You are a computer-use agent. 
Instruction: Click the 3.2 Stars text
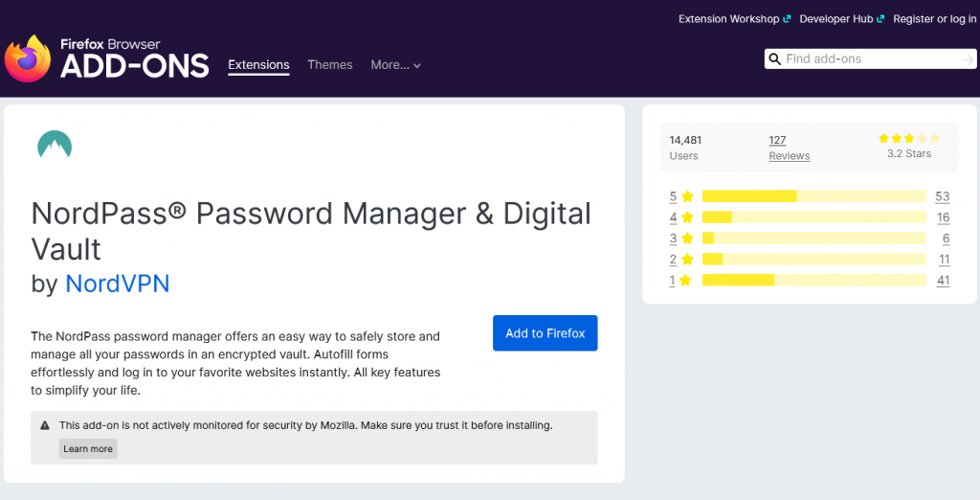click(x=909, y=154)
